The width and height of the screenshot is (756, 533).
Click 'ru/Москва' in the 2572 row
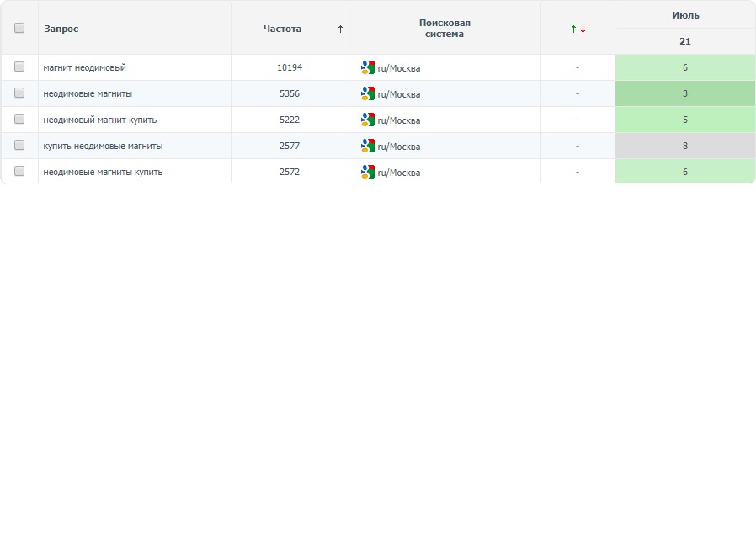coord(399,173)
